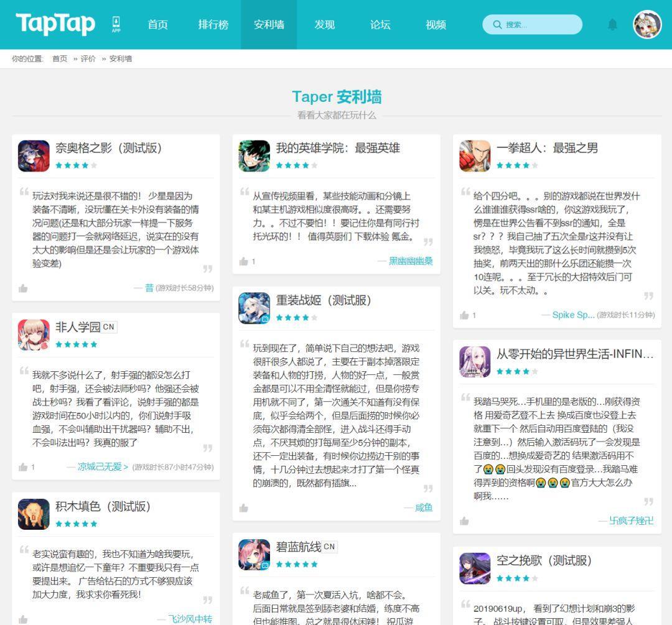Screen dimensions: 672x625
Task: Click the playtime text '(游戏时长11分钟)'
Action: 626,315
